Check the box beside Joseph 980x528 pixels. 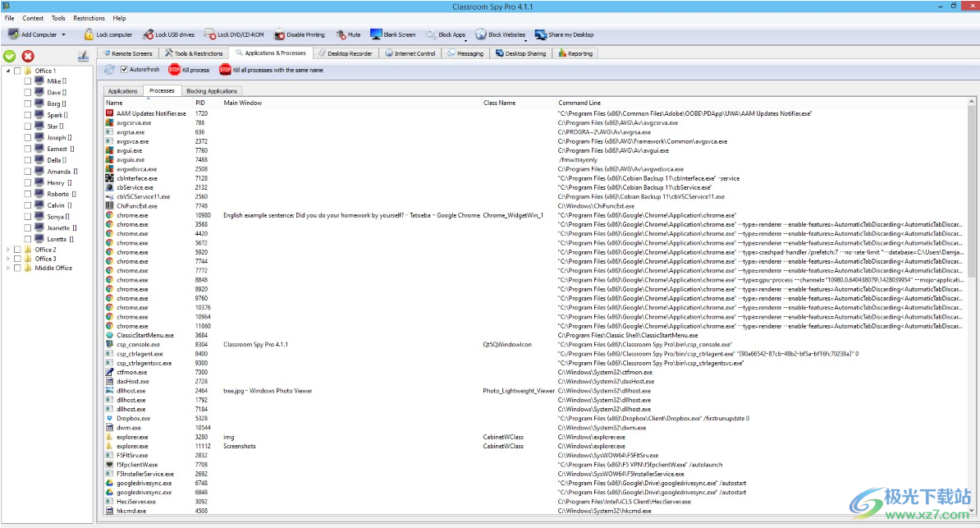coord(28,138)
